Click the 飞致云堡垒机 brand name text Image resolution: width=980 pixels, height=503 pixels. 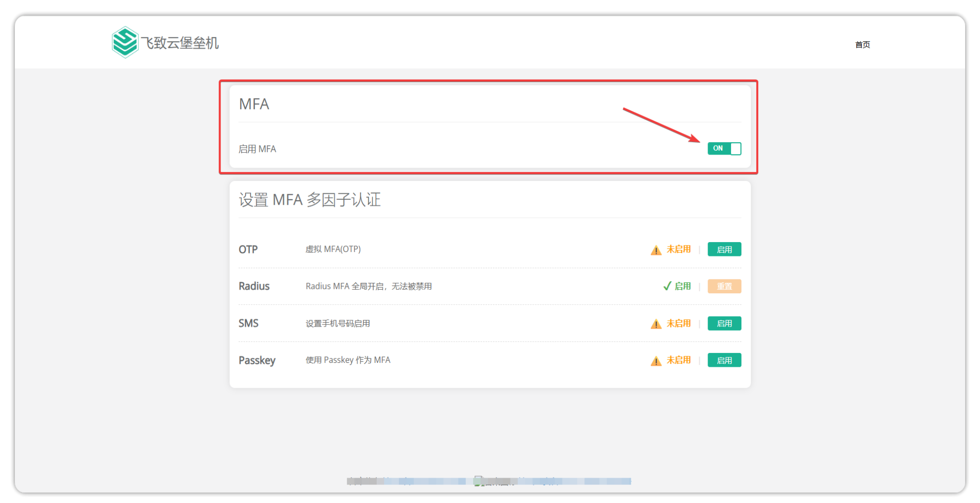(x=180, y=43)
